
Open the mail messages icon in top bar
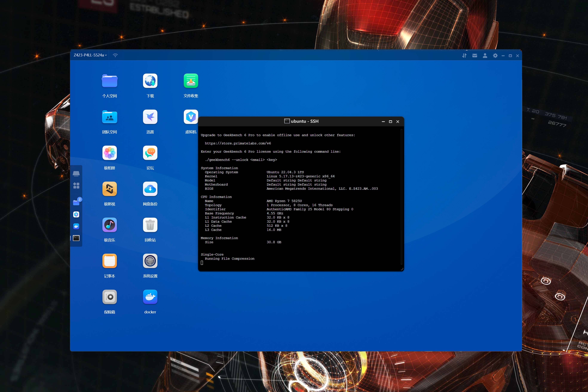pyautogui.click(x=474, y=56)
